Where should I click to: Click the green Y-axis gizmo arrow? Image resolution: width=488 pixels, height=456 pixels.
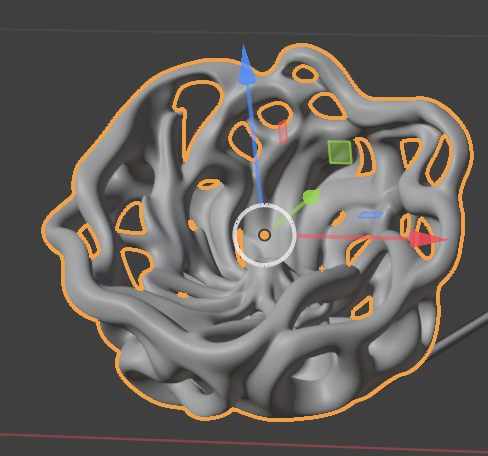pos(312,197)
